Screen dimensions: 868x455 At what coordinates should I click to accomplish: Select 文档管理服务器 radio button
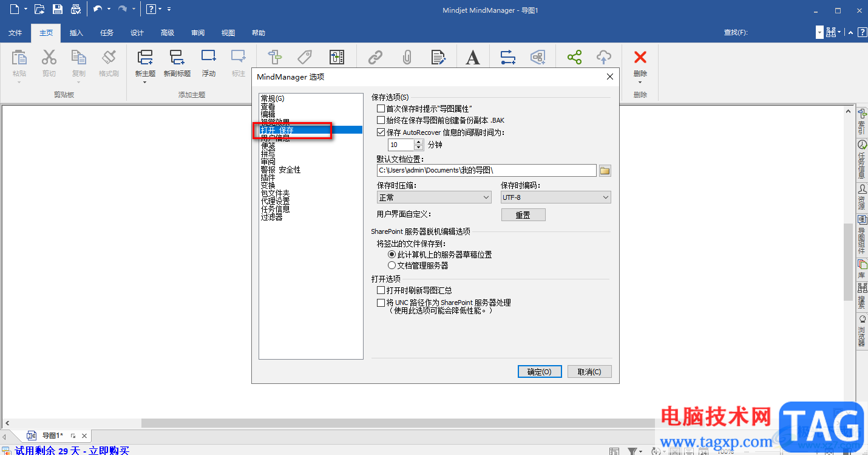pyautogui.click(x=392, y=265)
